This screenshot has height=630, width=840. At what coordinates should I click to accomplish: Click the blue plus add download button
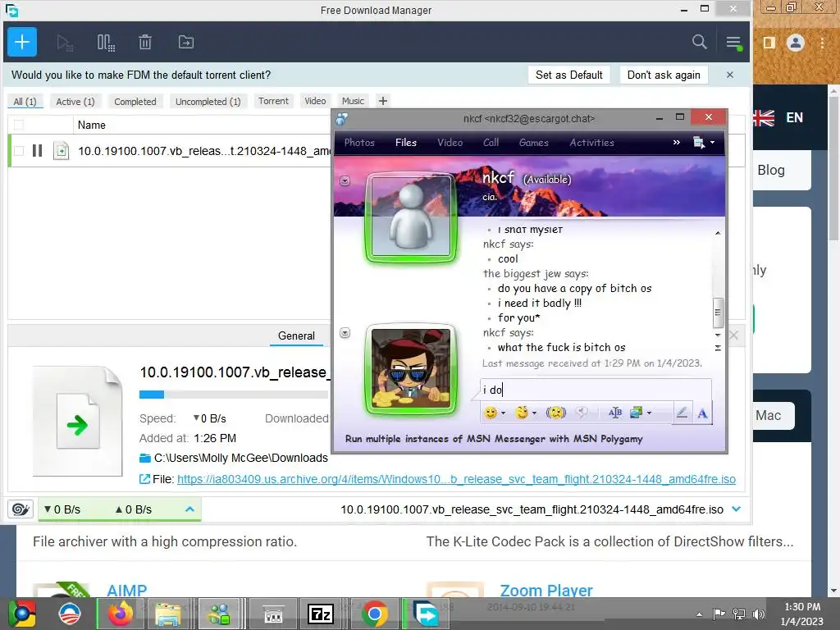22,42
